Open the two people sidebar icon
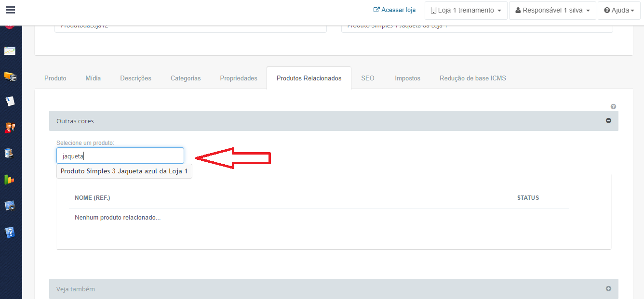644x299 pixels. pos(10,128)
